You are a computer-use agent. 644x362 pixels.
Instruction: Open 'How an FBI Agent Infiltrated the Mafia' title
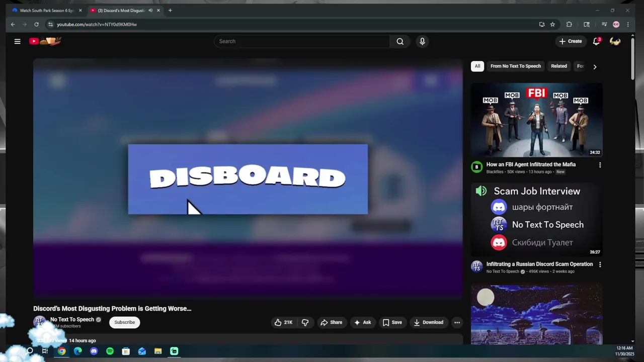[x=531, y=164]
